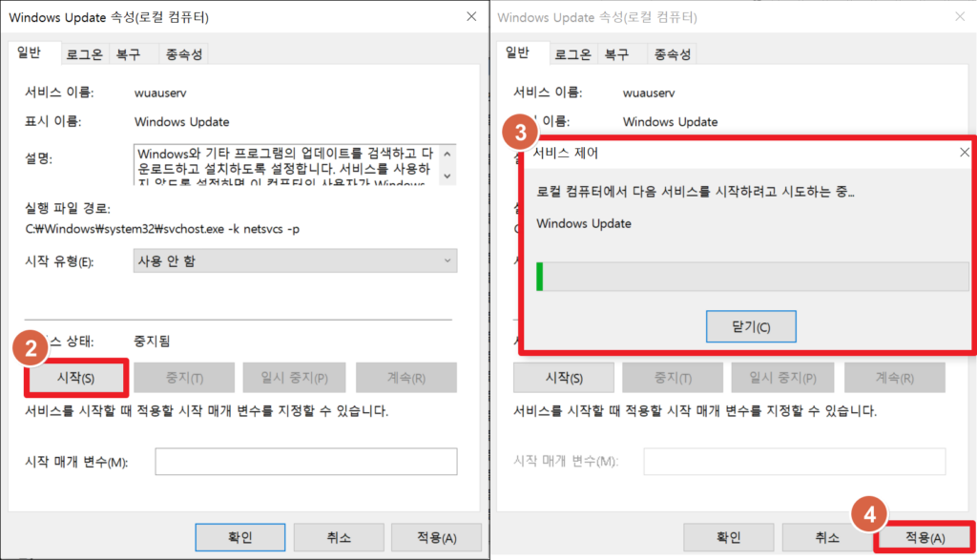
Task: Switch to 일반 tab in right window
Action: (x=518, y=53)
